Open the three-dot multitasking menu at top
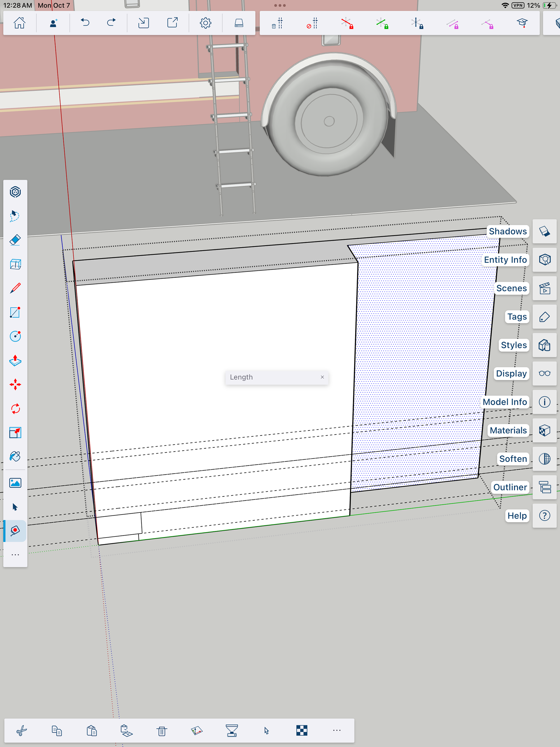 click(280, 6)
